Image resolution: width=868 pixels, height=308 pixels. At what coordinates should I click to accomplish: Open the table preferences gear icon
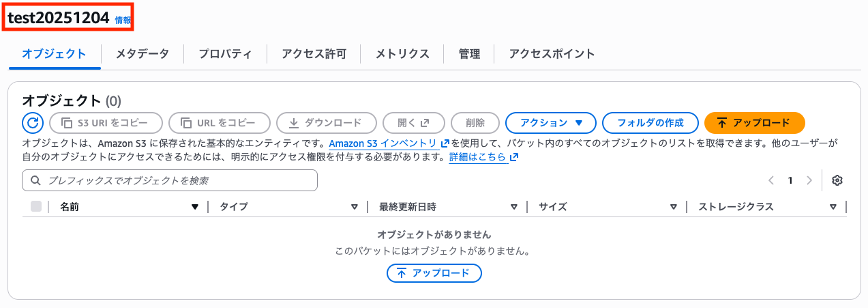837,180
